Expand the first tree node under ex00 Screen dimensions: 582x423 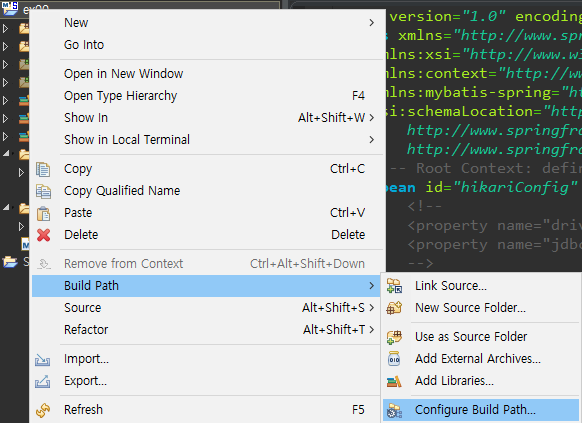(x=5, y=28)
